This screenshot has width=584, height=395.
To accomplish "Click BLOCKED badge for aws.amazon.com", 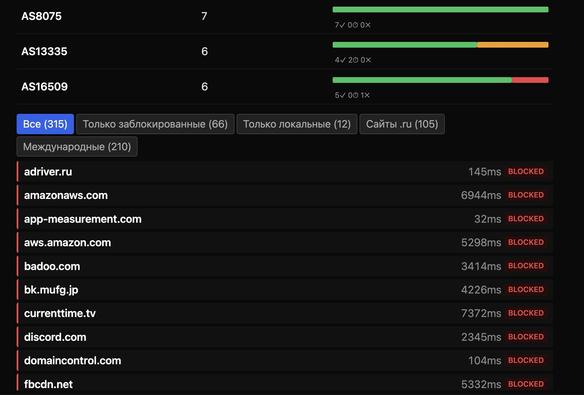I will click(x=526, y=242).
